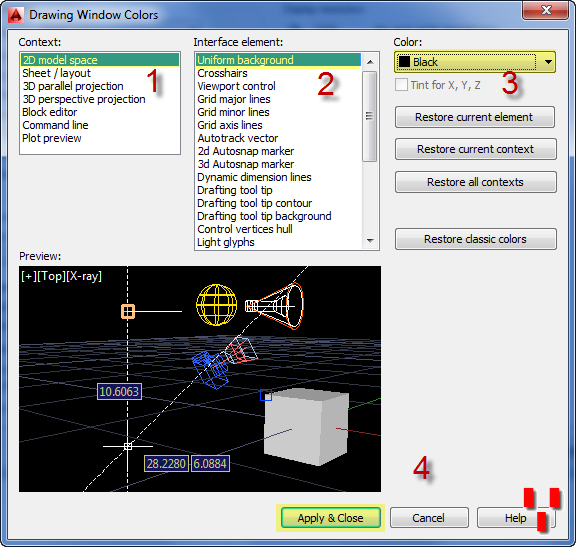This screenshot has width=576, height=547.
Task: Click Restore current context button
Action: [x=476, y=149]
